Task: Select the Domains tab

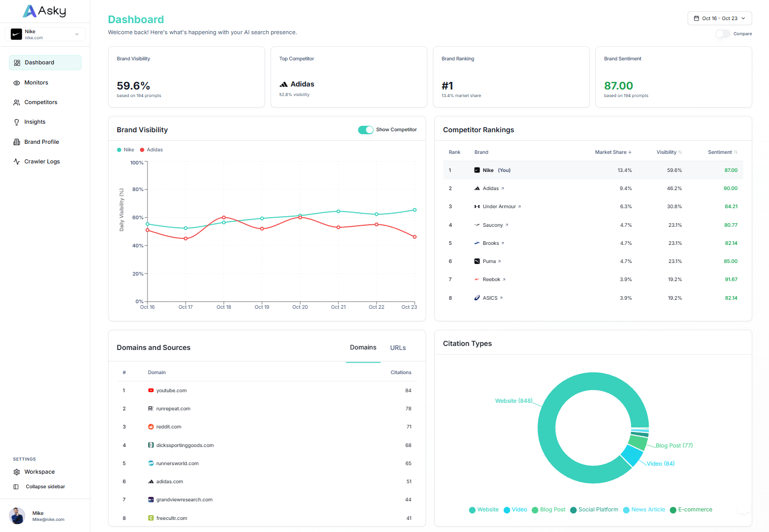Action: tap(363, 347)
